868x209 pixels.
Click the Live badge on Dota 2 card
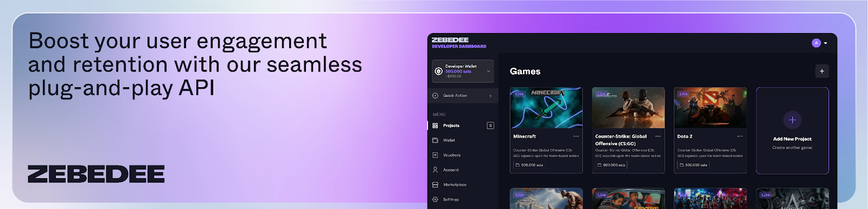click(683, 94)
